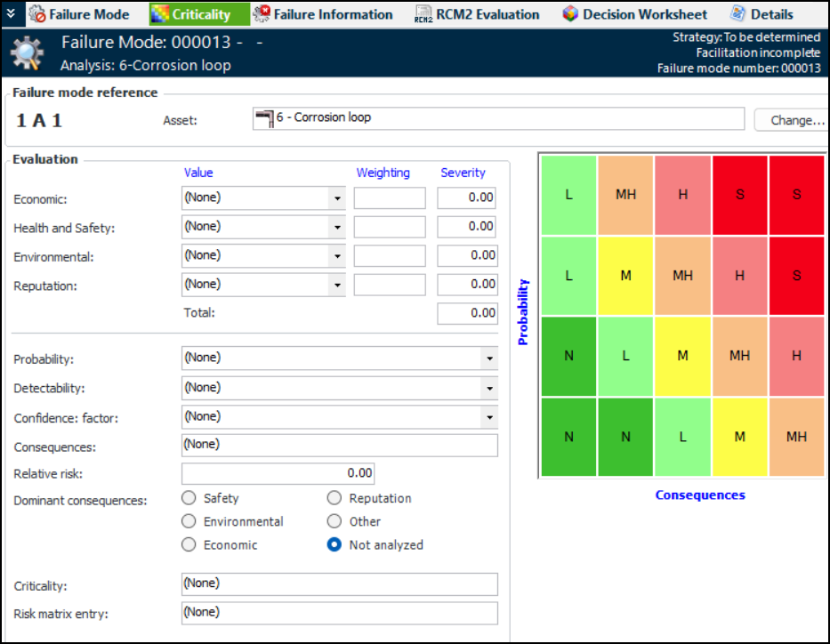Click the gear magnifier Failure Mode header icon
The width and height of the screenshot is (830, 644).
pos(27,53)
